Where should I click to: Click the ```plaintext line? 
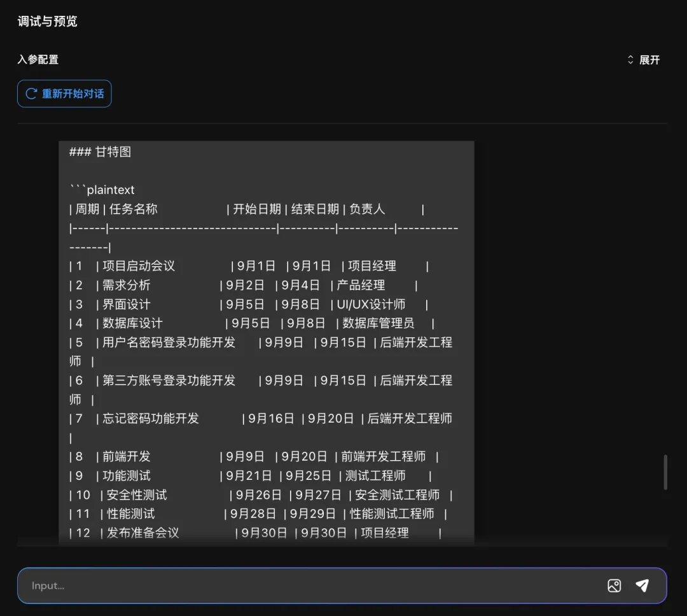(102, 190)
